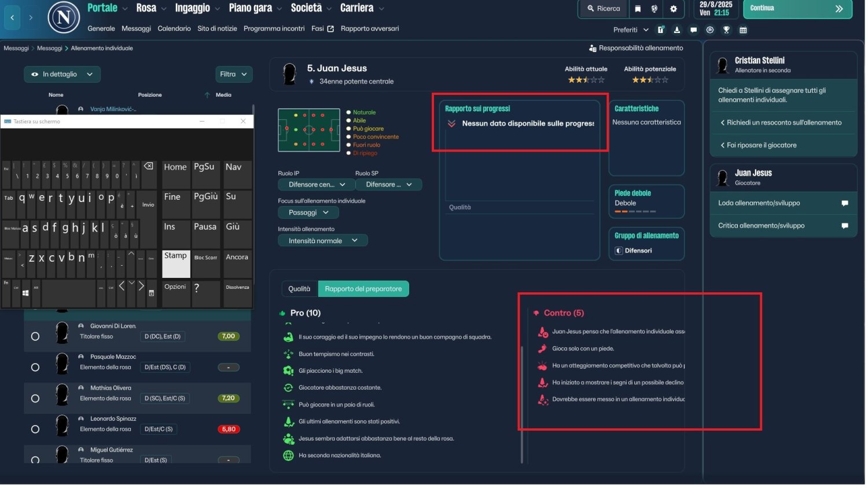Open the In dettaglio view dropdown
The height and width of the screenshot is (488, 868).
click(x=62, y=75)
